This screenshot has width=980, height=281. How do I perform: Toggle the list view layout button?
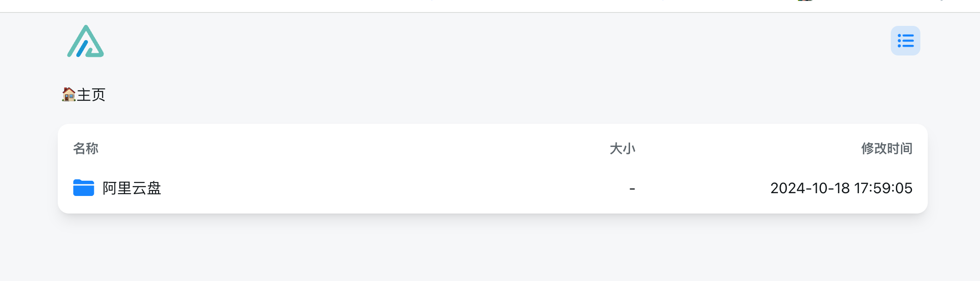[905, 41]
